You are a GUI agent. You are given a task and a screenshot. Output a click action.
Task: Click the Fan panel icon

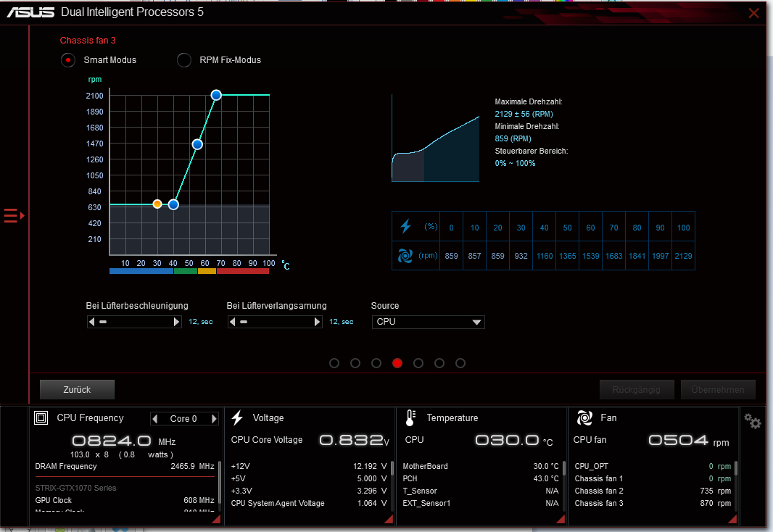pyautogui.click(x=584, y=417)
